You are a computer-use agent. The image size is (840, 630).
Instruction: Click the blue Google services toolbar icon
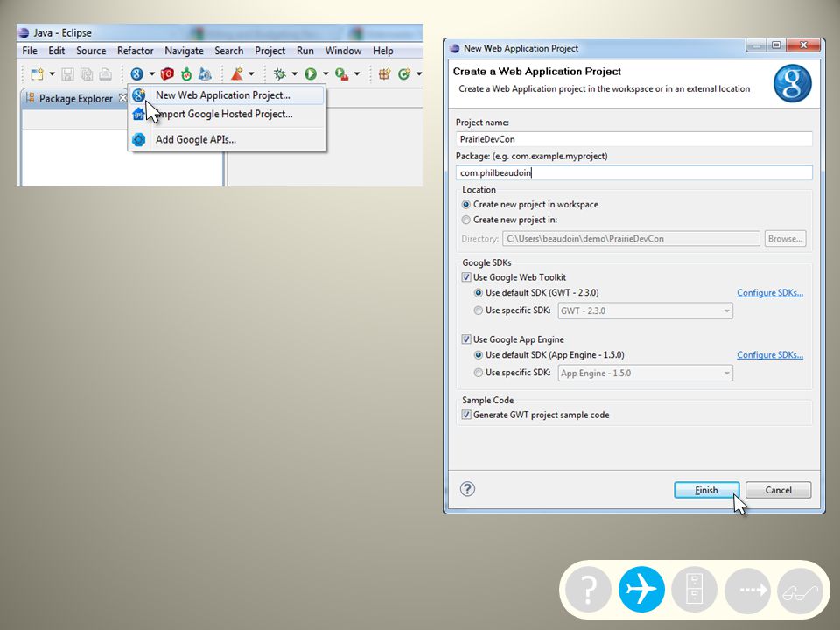137,73
